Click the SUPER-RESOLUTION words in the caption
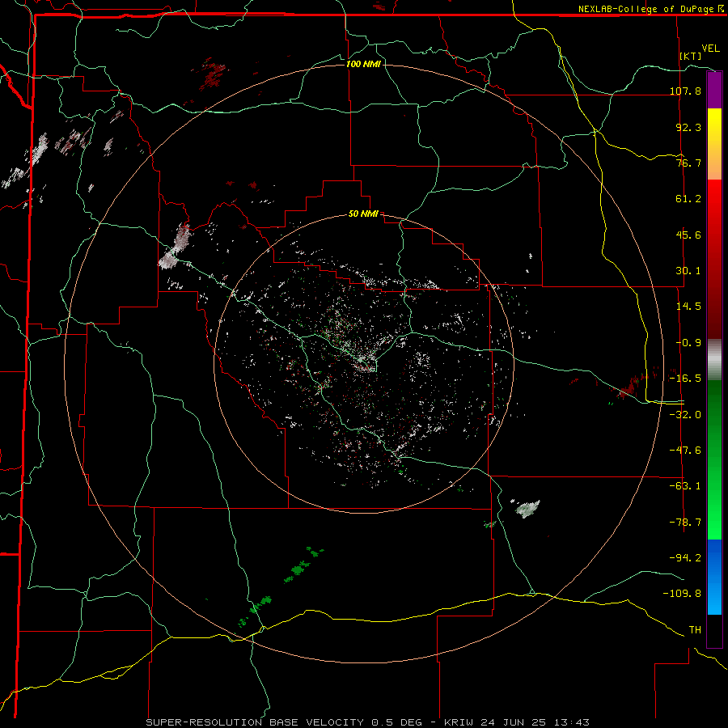Image resolution: width=728 pixels, height=728 pixels. tap(205, 722)
